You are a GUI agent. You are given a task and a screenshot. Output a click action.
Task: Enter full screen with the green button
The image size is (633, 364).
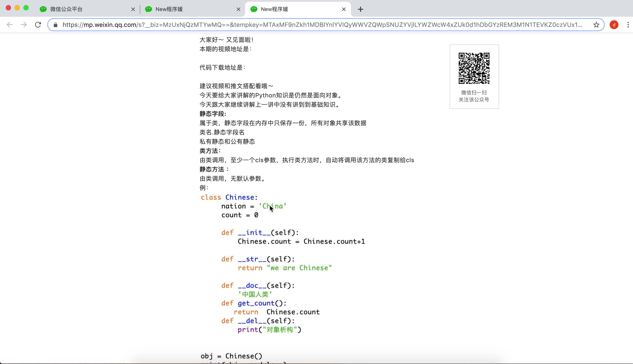click(x=26, y=8)
